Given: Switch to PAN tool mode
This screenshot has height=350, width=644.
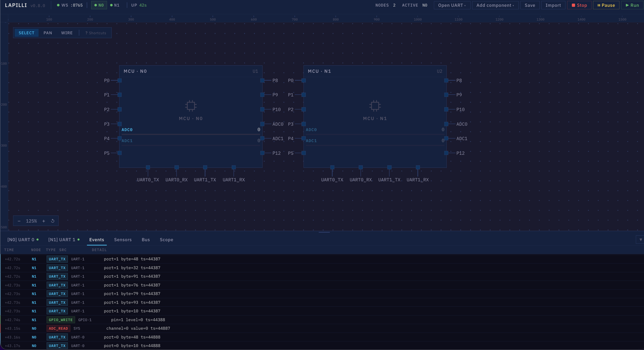Looking at the screenshot, I should (48, 33).
